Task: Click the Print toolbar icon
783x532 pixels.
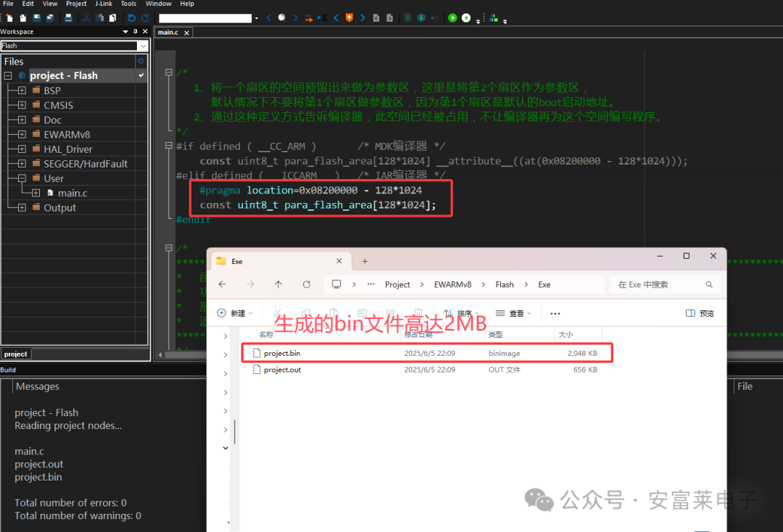Action: pos(67,17)
